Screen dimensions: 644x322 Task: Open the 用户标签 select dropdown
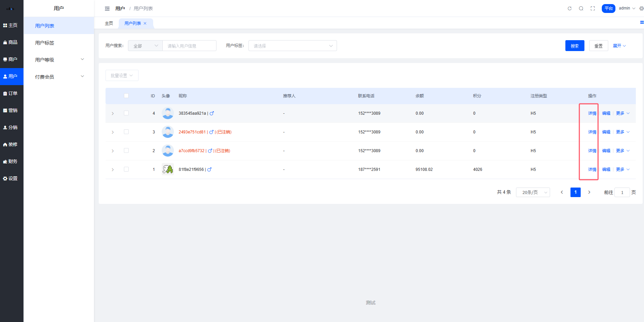pyautogui.click(x=292, y=46)
